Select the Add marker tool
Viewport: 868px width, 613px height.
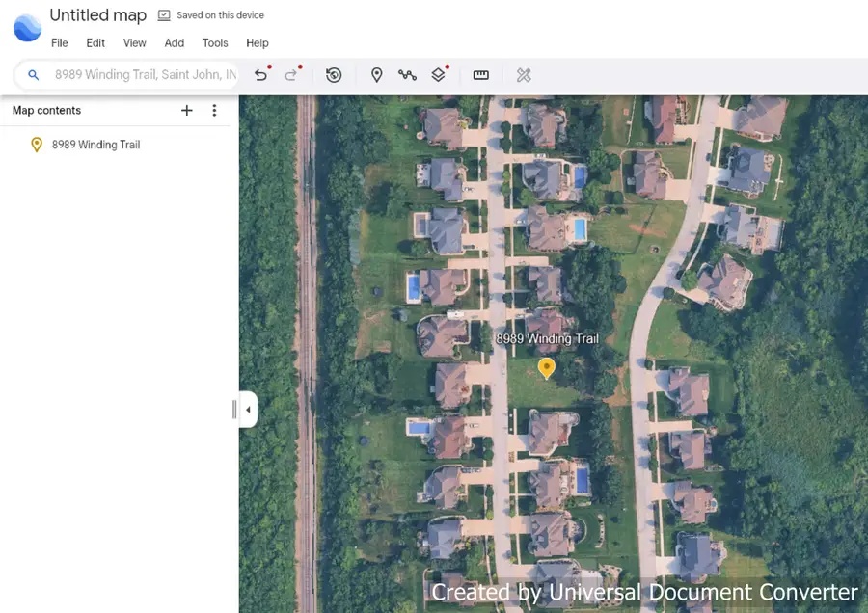click(x=376, y=74)
